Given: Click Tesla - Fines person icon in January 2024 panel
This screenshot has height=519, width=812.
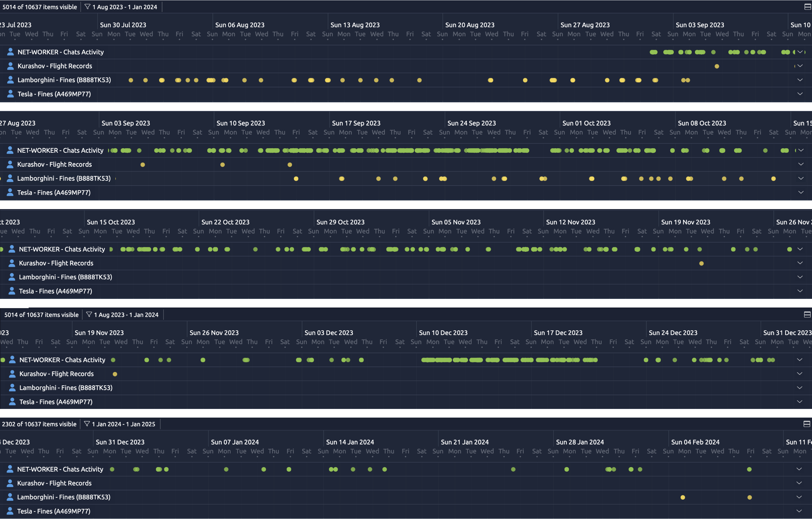Looking at the screenshot, I should click(x=10, y=511).
